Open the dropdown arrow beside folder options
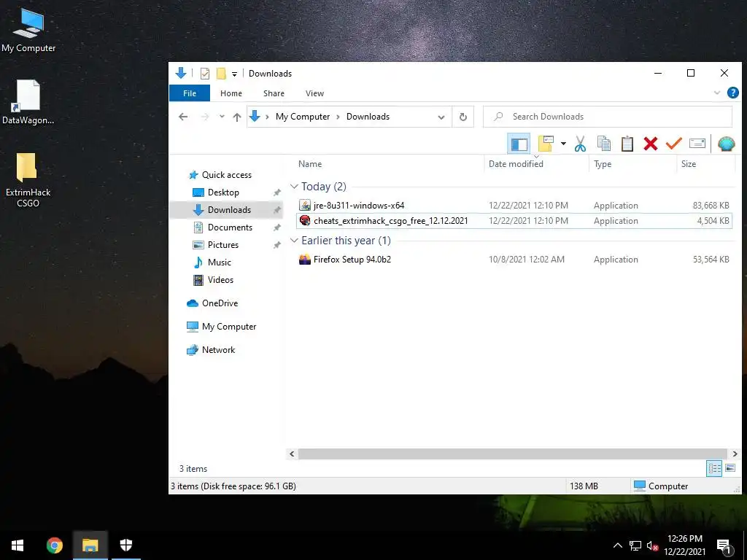This screenshot has width=747, height=560. coord(563,144)
